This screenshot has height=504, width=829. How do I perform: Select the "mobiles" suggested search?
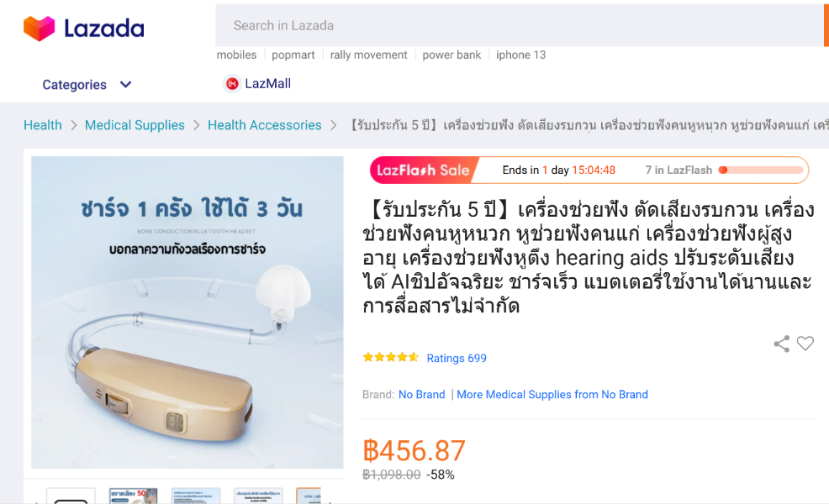point(236,55)
